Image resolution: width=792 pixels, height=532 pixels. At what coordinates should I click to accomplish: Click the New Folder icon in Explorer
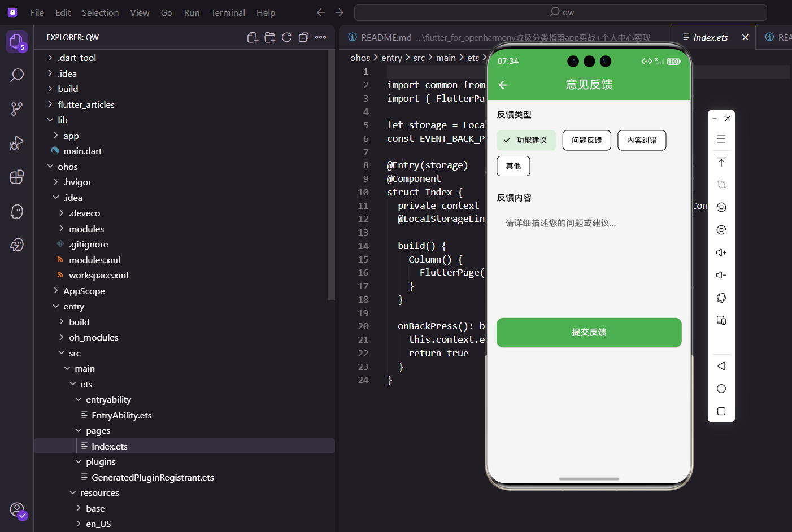[270, 37]
